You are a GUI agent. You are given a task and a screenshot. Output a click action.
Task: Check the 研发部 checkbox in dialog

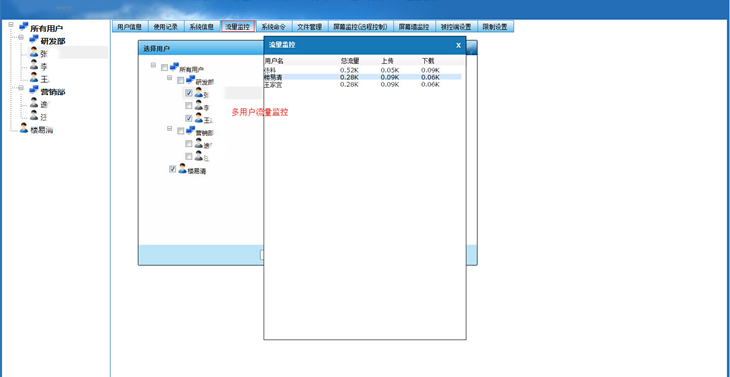(180, 81)
